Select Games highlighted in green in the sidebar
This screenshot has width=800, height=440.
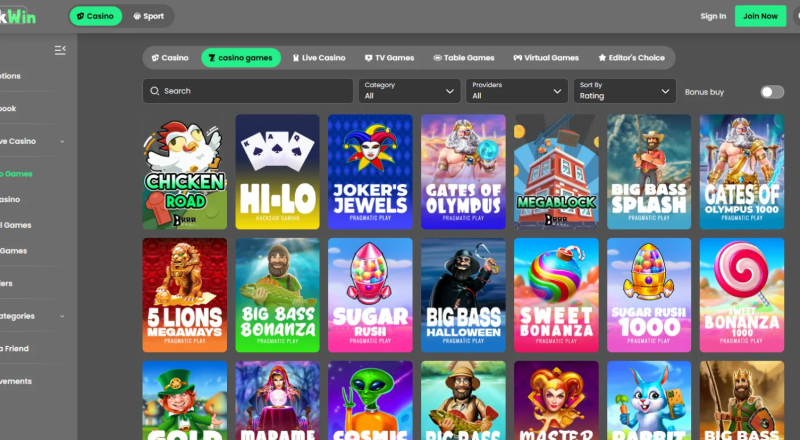16,174
